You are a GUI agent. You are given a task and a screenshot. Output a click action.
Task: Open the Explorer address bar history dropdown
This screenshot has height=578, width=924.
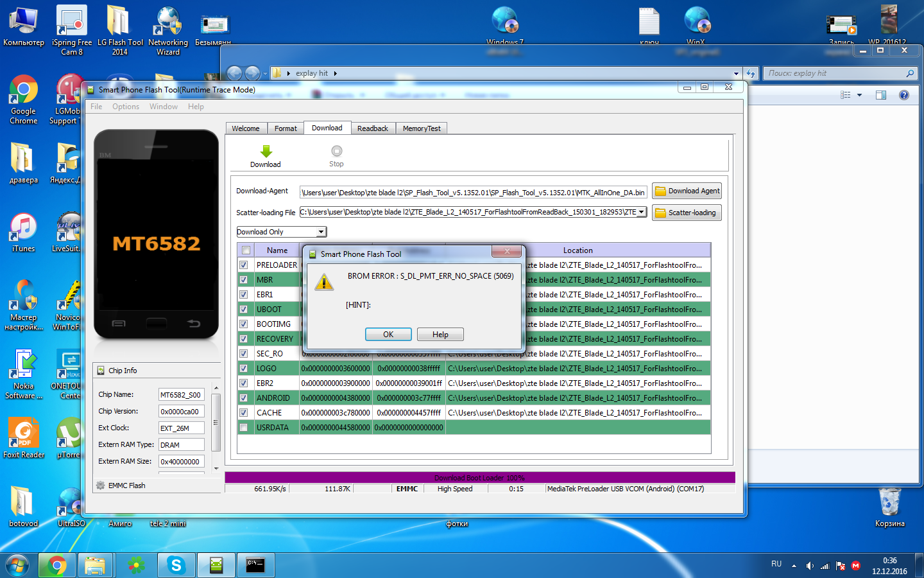click(736, 73)
